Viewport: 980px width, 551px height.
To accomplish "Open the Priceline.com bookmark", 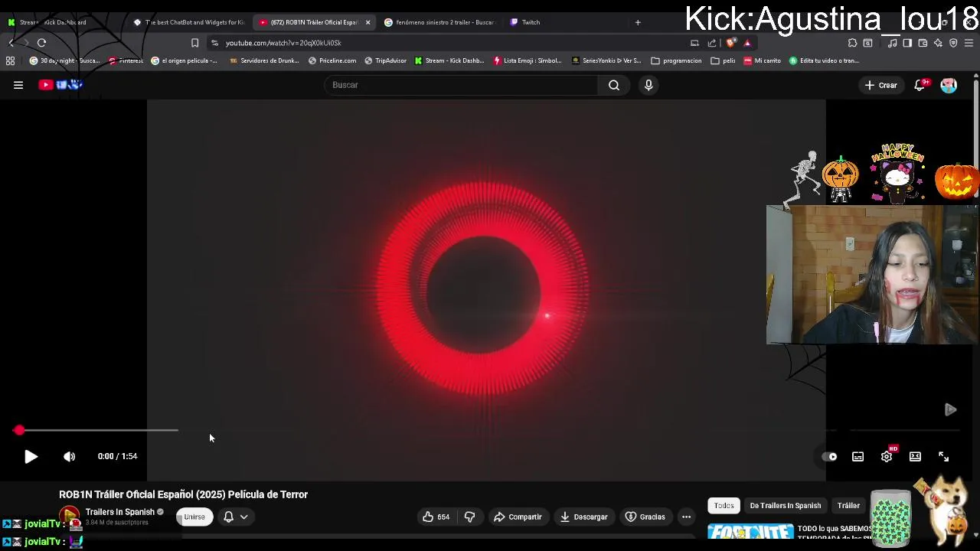I will [332, 60].
